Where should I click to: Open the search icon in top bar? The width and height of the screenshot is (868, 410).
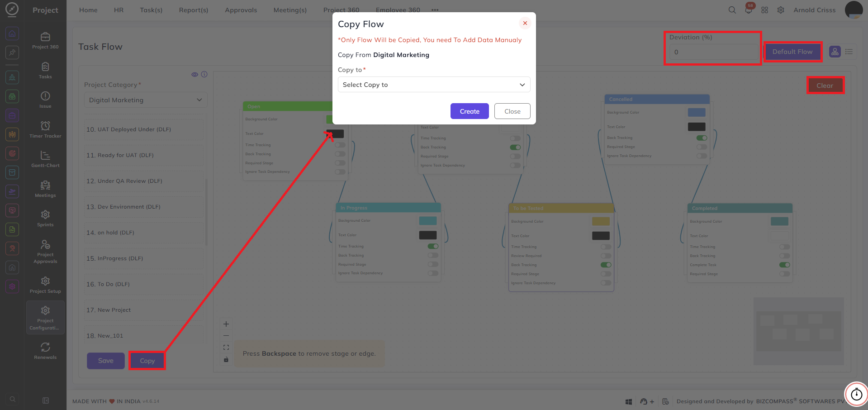coord(732,10)
